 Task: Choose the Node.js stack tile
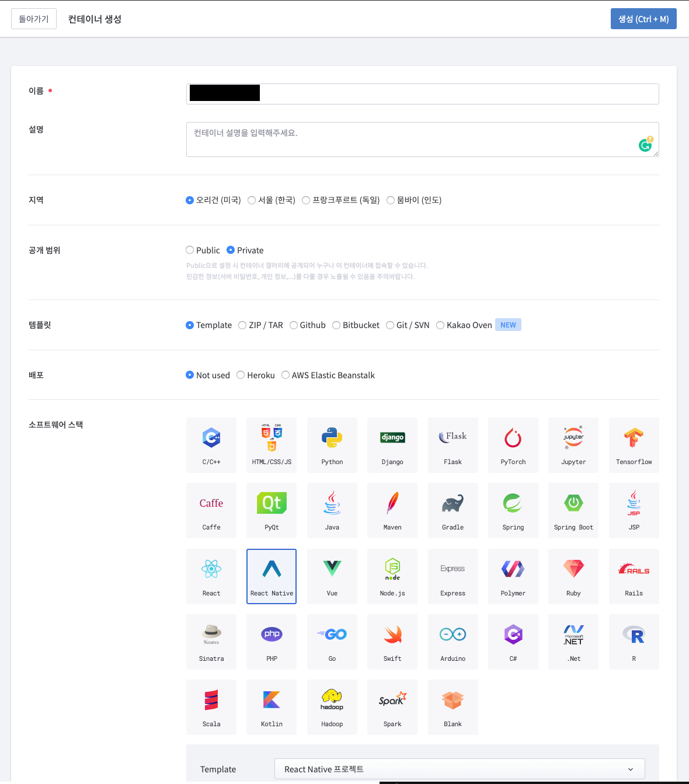coord(392,576)
